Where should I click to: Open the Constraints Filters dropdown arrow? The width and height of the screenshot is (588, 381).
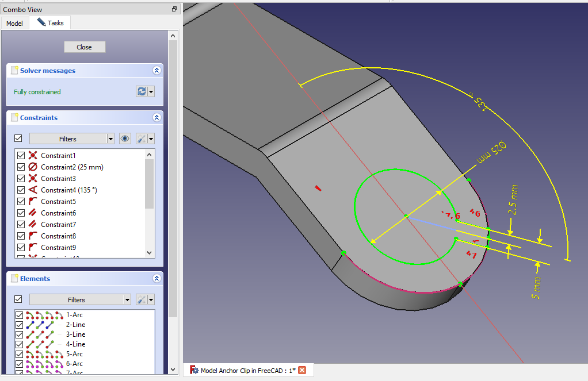pyautogui.click(x=110, y=138)
